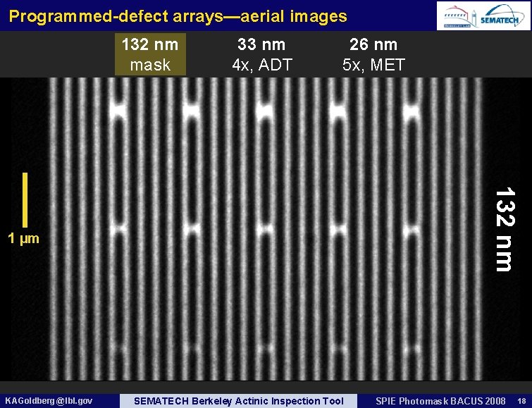The image size is (532, 408).
Task: Click the '33 nm 4x, ADT' label
Action: point(261,54)
